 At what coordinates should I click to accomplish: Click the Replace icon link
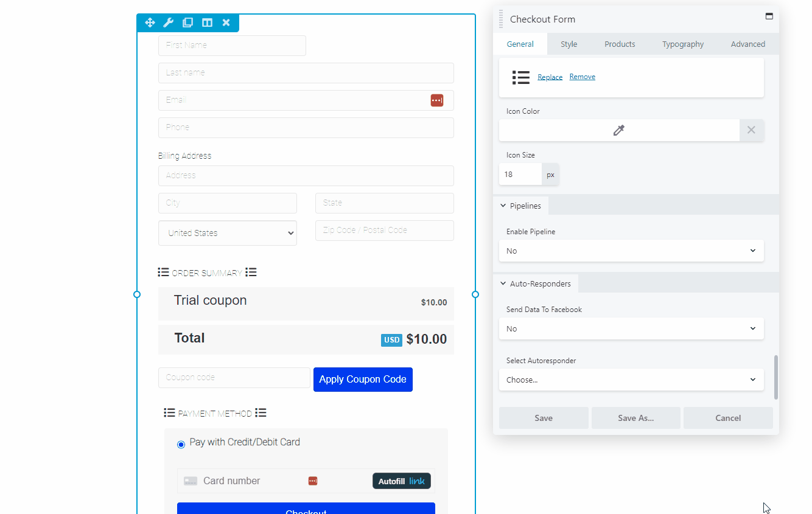click(550, 77)
